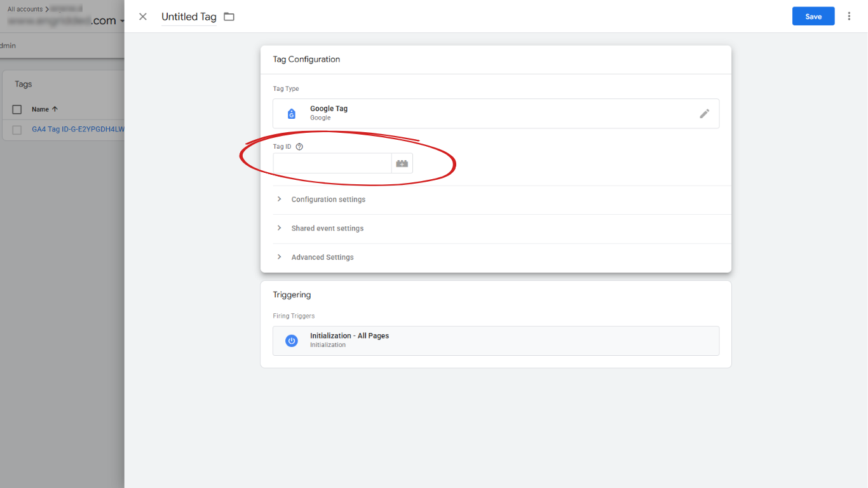
Task: Click inside the empty Tag ID field
Action: coord(330,163)
